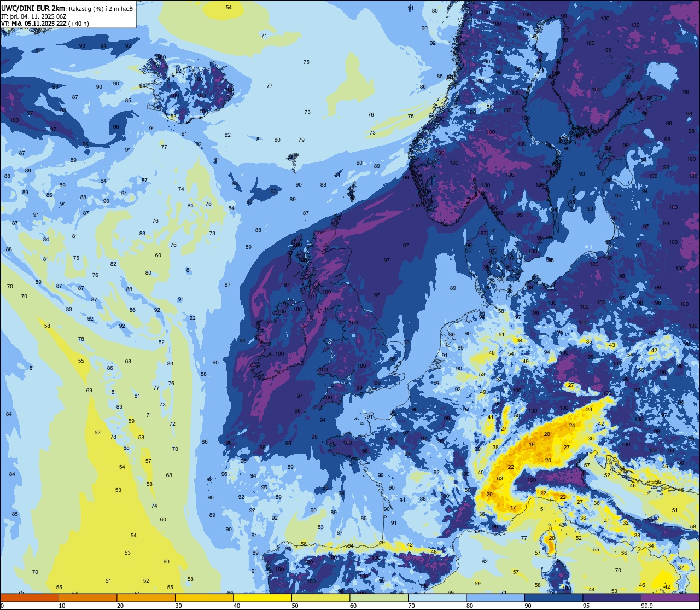Click the '(+40 h)' forecast offset text

(78, 23)
